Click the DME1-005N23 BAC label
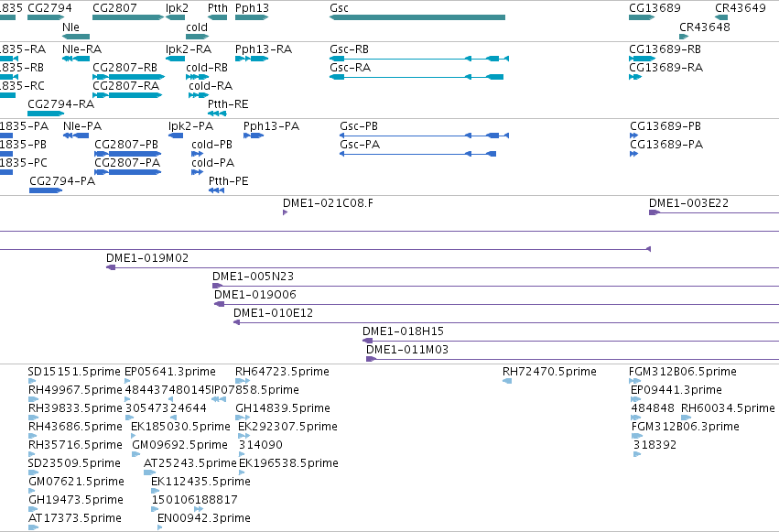The height and width of the screenshot is (532, 779). 254,277
